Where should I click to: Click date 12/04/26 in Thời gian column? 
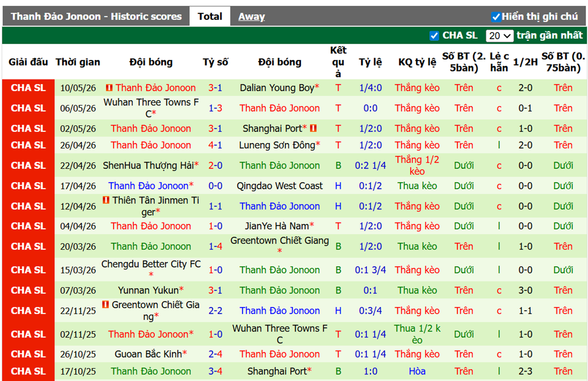click(x=78, y=206)
